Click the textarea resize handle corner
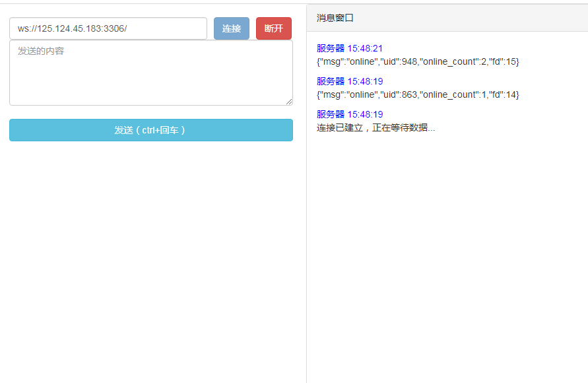Image resolution: width=588 pixels, height=383 pixels. pos(289,102)
